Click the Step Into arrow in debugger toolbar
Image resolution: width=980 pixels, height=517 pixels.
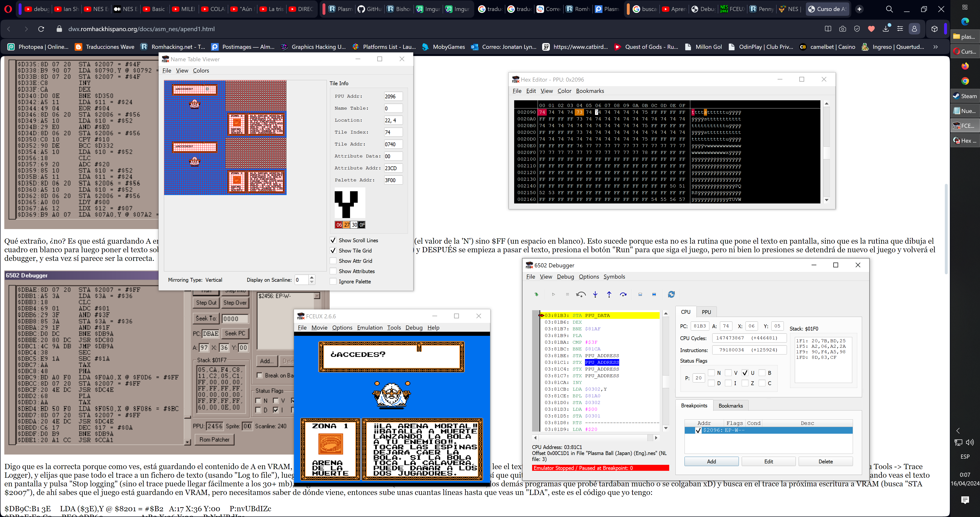point(595,294)
